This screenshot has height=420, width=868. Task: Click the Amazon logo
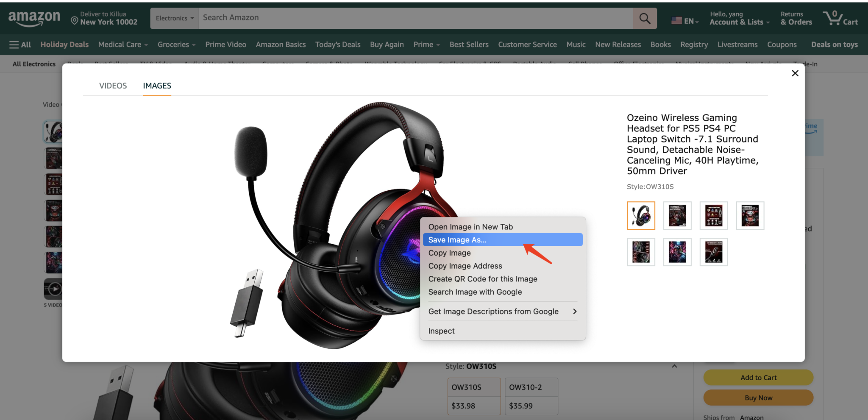(x=34, y=18)
